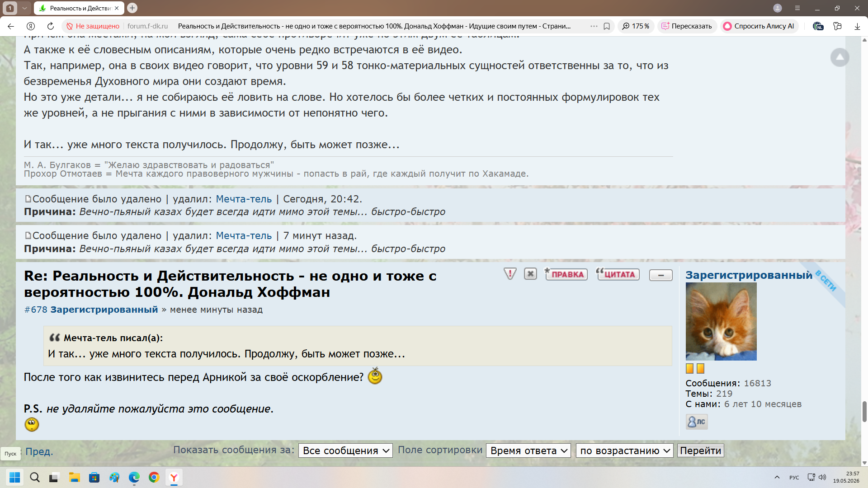Close the Реальность и Действительность tab
The height and width of the screenshot is (488, 868).
[x=117, y=8]
